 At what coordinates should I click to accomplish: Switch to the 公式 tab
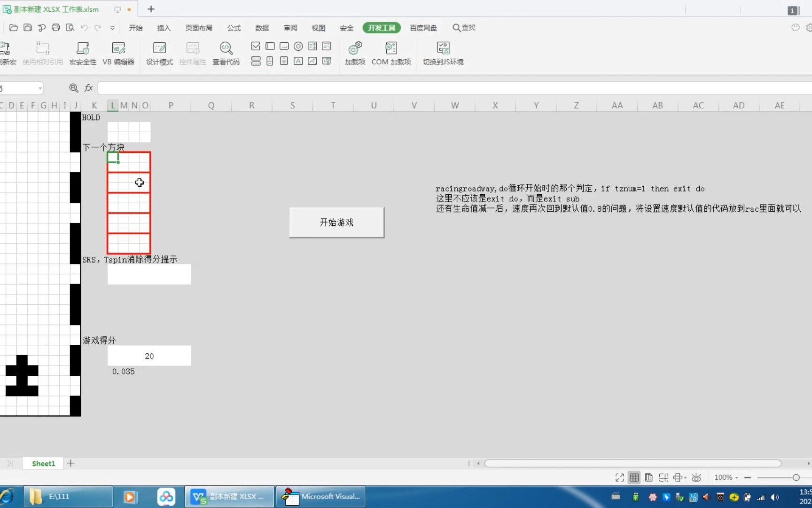coord(234,28)
